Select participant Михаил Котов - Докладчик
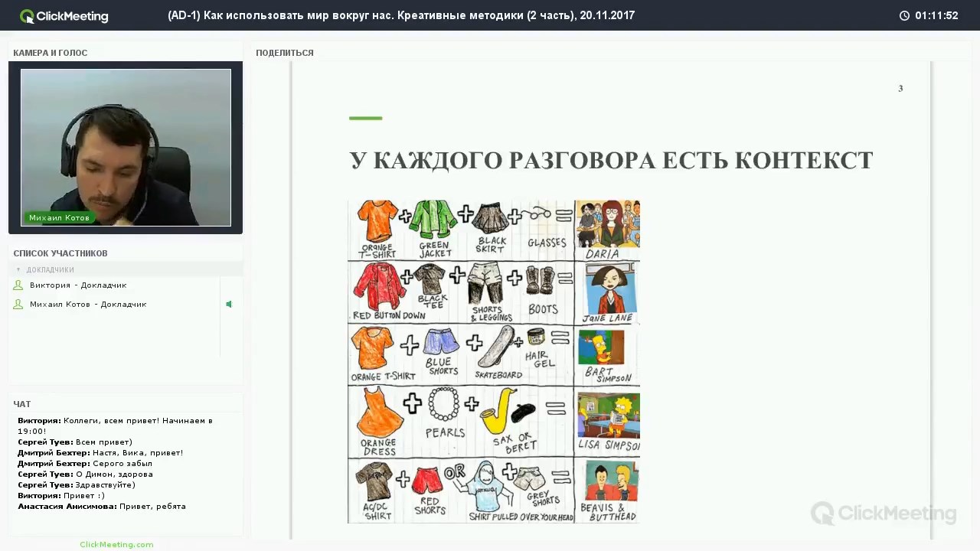Image resolution: width=980 pixels, height=551 pixels. [88, 305]
